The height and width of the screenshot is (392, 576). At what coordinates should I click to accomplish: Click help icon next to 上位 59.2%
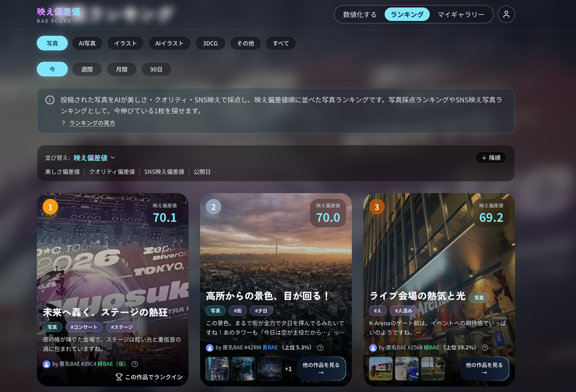point(485,348)
